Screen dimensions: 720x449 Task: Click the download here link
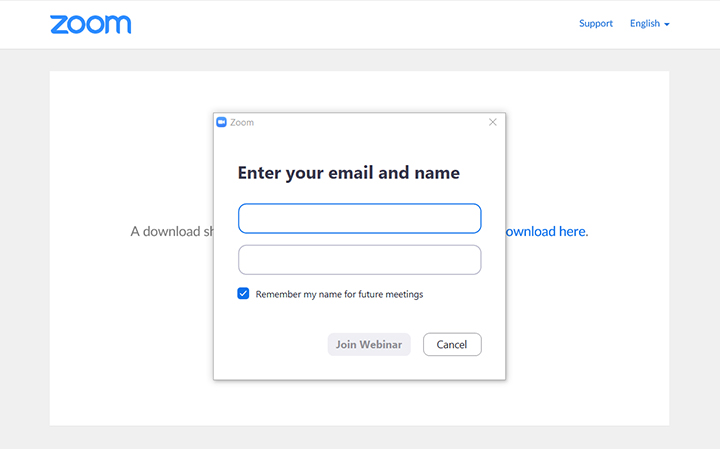(546, 231)
